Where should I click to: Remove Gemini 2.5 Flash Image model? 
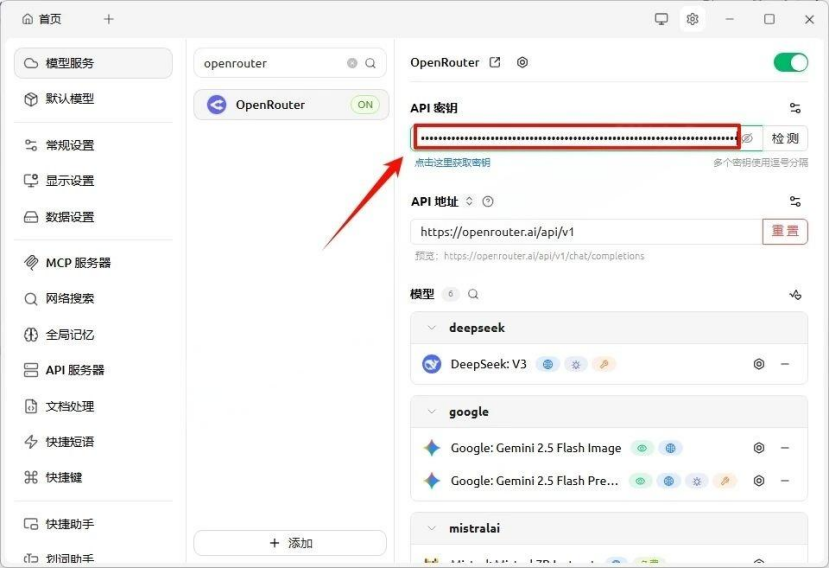click(x=785, y=448)
